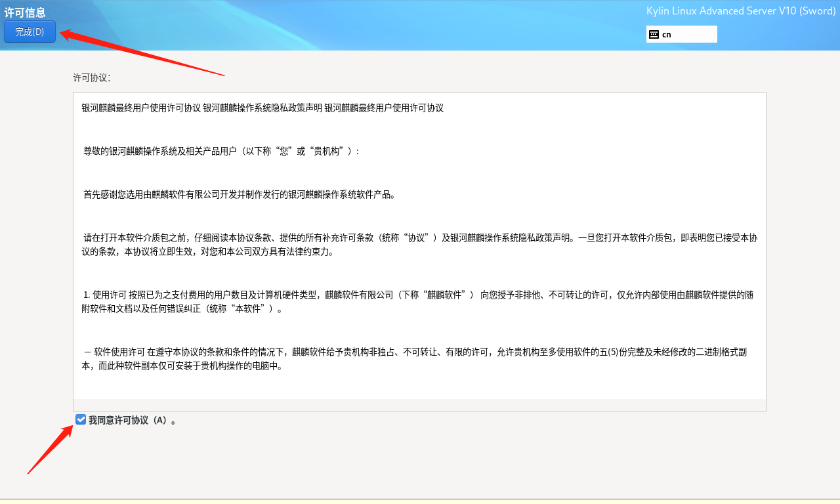The width and height of the screenshot is (840, 504).
Task: Click the paragraph starting 首先感谢您选用
Action: click(x=240, y=194)
